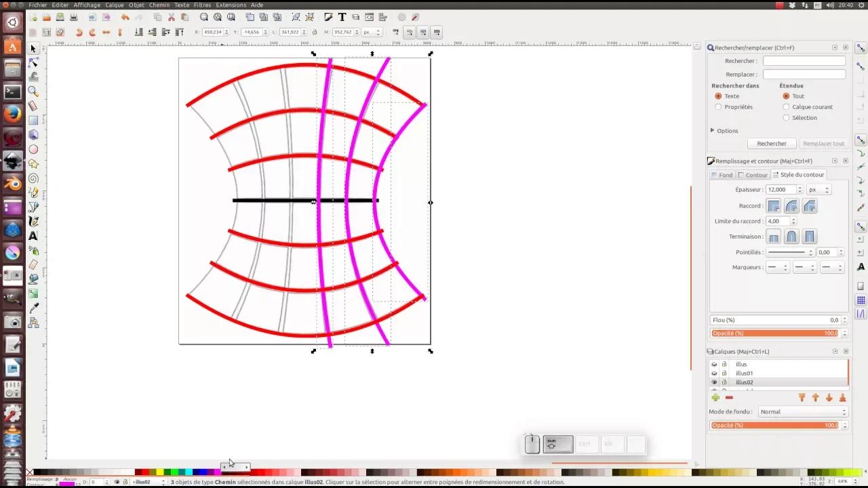
Task: Switch to the Contour tab
Action: 755,174
